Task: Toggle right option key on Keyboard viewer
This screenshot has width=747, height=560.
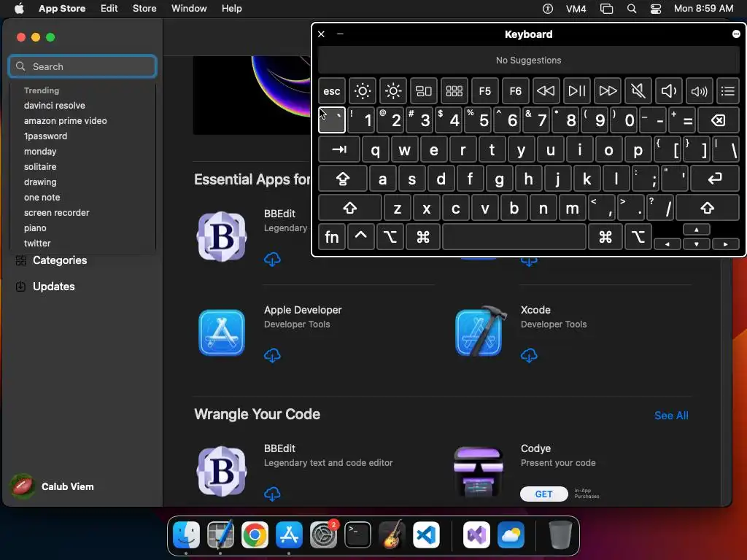Action: [x=638, y=237]
